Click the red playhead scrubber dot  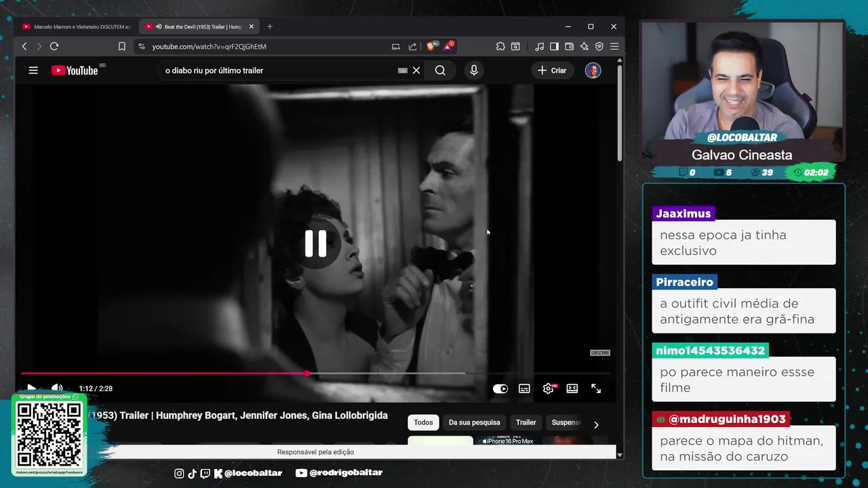[x=307, y=373]
